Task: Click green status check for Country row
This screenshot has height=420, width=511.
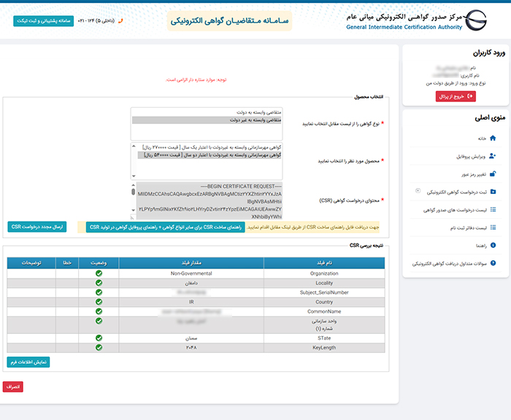Action: pyautogui.click(x=99, y=302)
